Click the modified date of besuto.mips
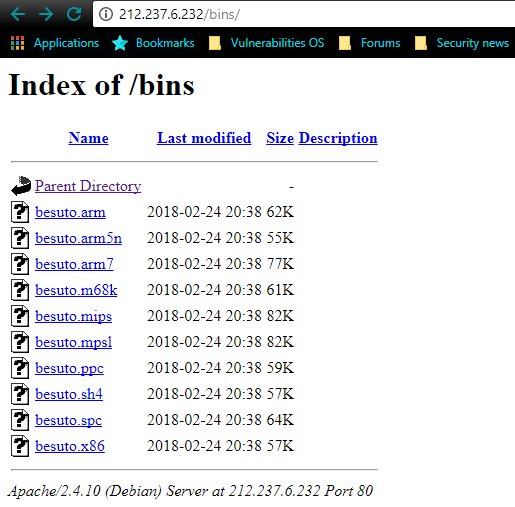 [x=204, y=316]
